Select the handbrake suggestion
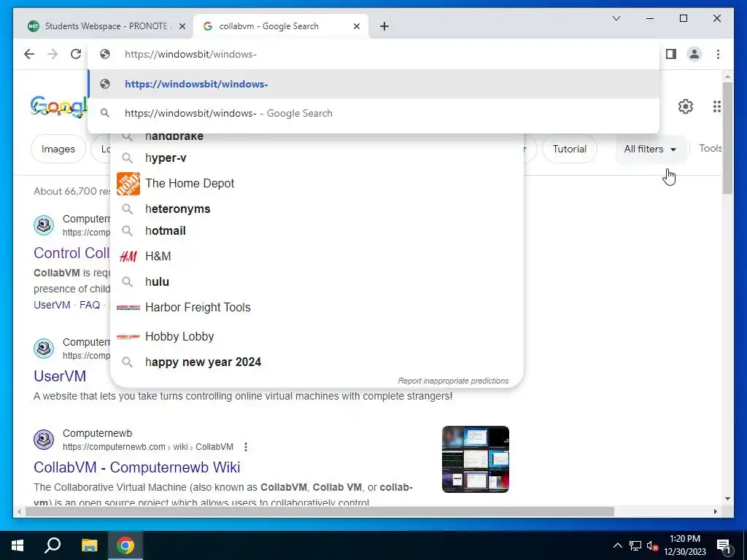The width and height of the screenshot is (747, 560). pyautogui.click(x=174, y=136)
